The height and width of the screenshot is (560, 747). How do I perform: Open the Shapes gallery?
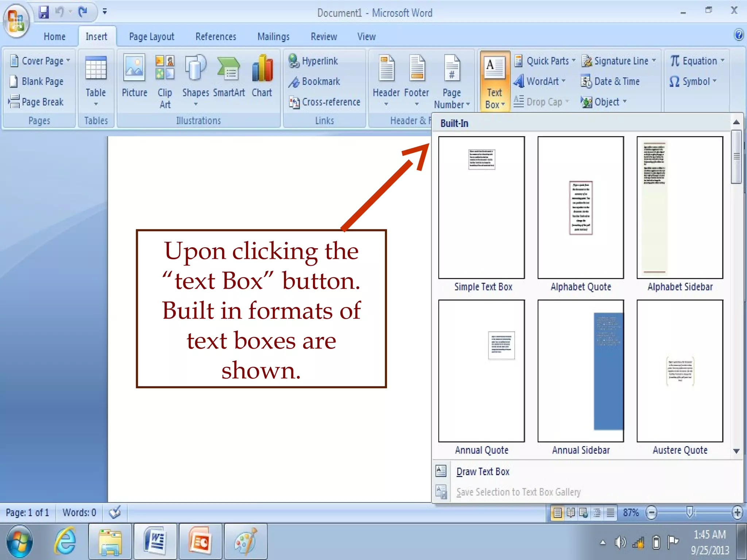click(x=196, y=81)
